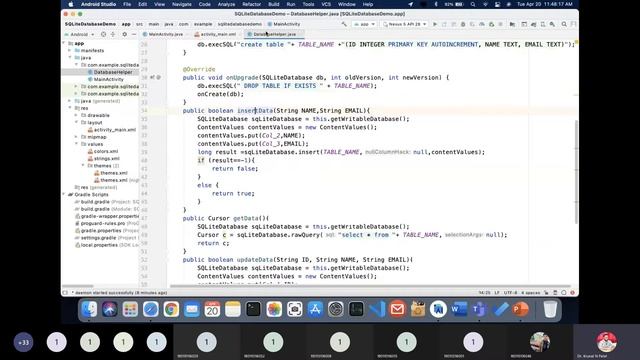Open Finder from the Dock
The width and height of the screenshot is (640, 360).
coord(89,309)
